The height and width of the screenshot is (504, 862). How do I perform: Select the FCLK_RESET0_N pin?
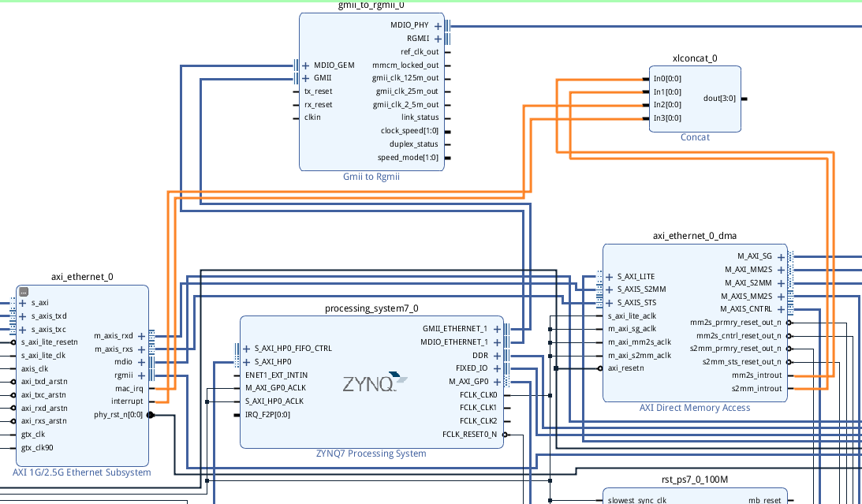point(469,435)
